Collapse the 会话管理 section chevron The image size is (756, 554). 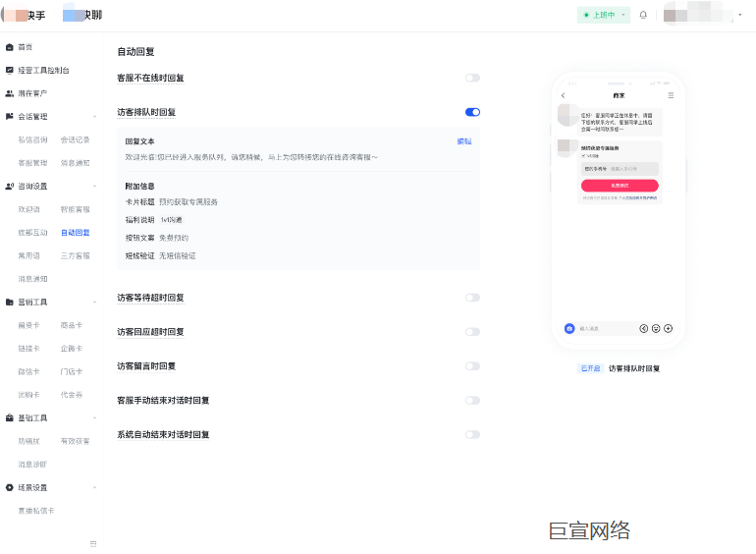coord(94,117)
